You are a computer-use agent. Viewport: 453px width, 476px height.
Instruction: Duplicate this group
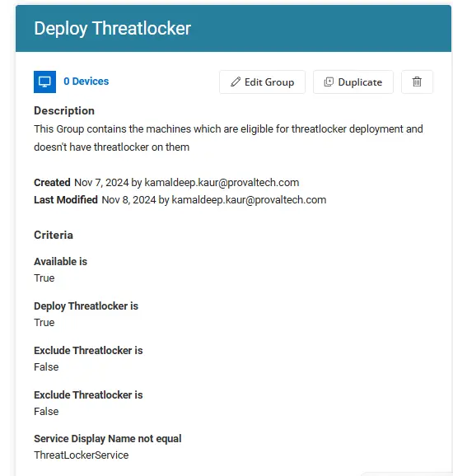click(353, 82)
